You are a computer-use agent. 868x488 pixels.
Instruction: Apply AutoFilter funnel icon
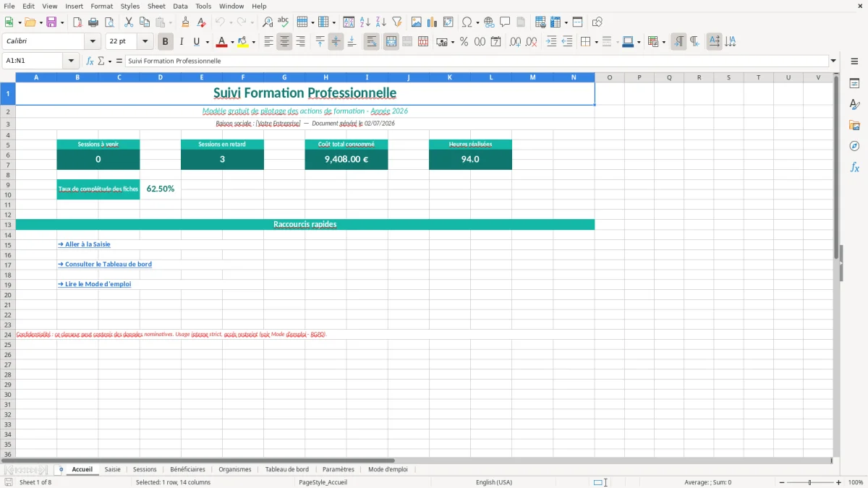point(397,22)
